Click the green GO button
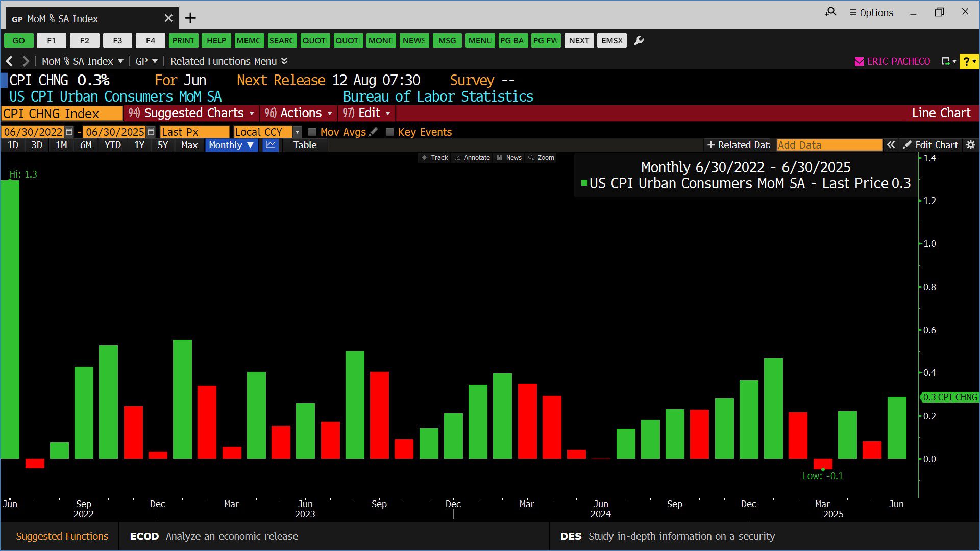 pyautogui.click(x=19, y=40)
